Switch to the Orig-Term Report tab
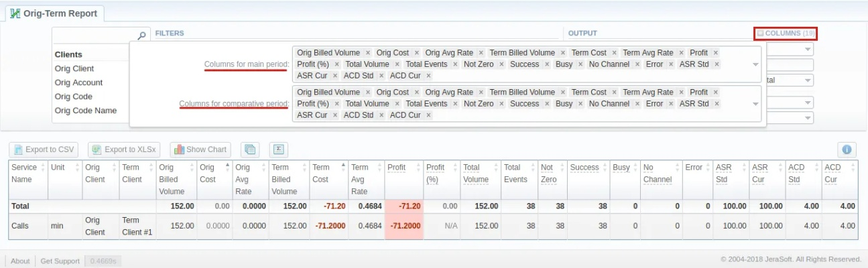Image resolution: width=868 pixels, height=268 pixels. (54, 13)
